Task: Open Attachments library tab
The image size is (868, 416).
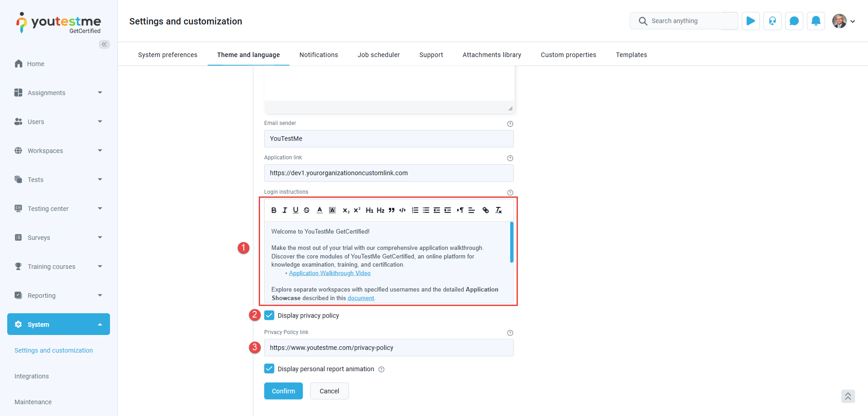Action: click(492, 55)
